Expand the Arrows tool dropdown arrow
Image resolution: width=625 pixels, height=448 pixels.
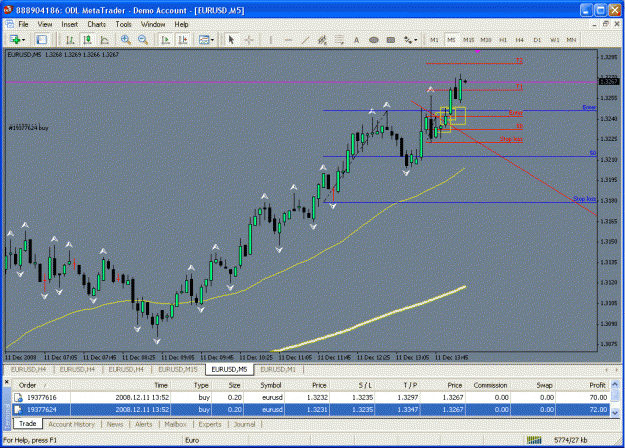coord(416,40)
